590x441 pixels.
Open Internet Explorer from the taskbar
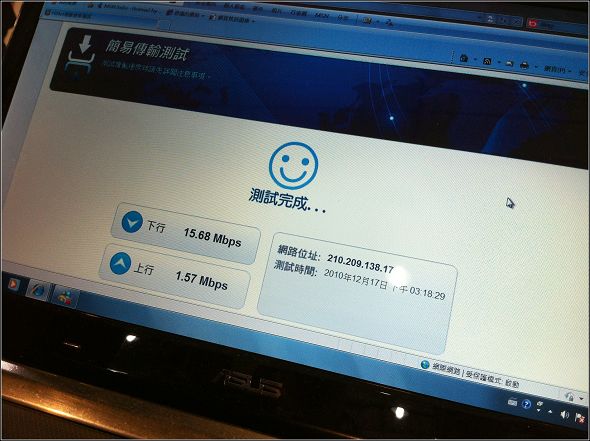pos(38,291)
